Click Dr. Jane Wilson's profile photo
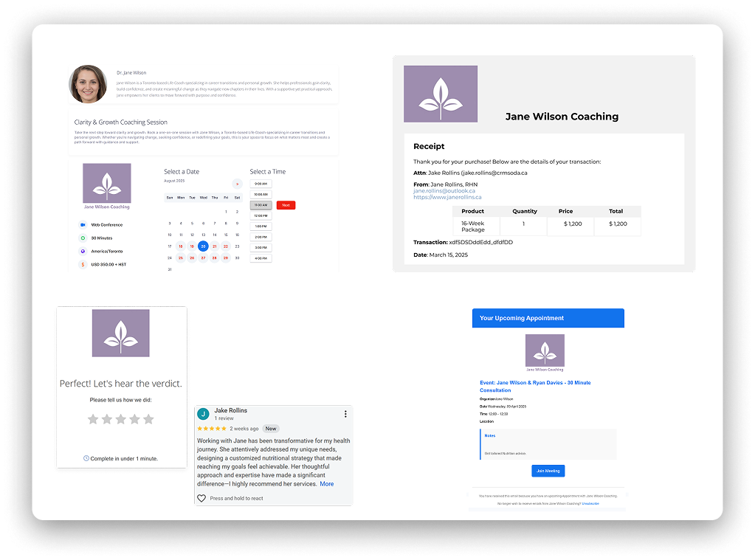 [x=88, y=84]
